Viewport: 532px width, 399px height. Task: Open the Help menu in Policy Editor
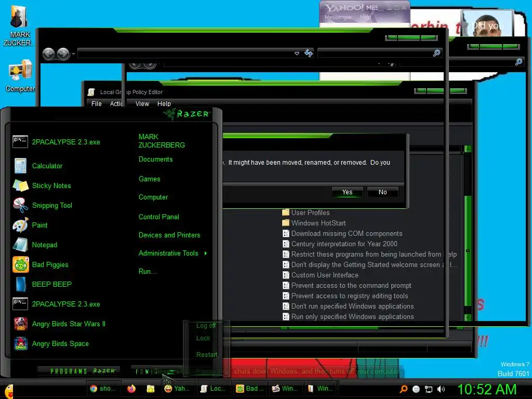(164, 103)
